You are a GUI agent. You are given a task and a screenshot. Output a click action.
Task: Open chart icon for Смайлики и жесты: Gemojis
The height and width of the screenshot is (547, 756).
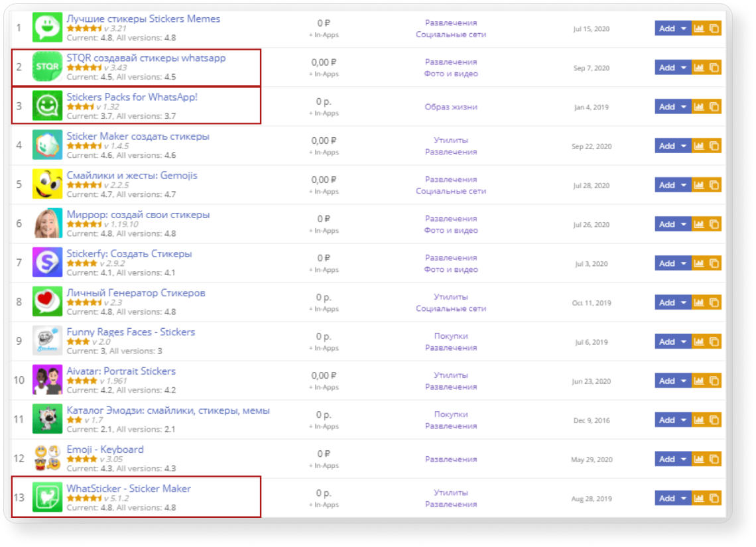coord(698,185)
